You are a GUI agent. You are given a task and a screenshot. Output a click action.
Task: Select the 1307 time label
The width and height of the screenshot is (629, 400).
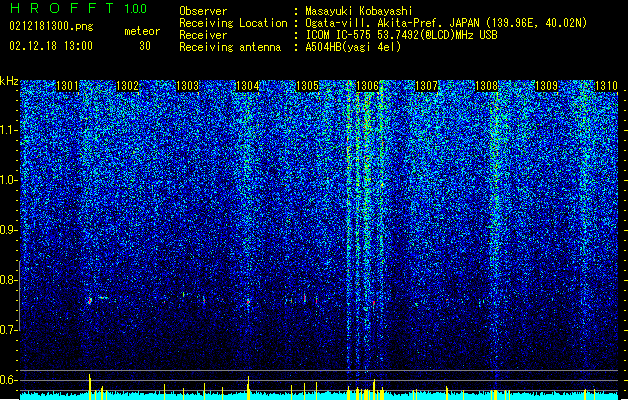(426, 86)
